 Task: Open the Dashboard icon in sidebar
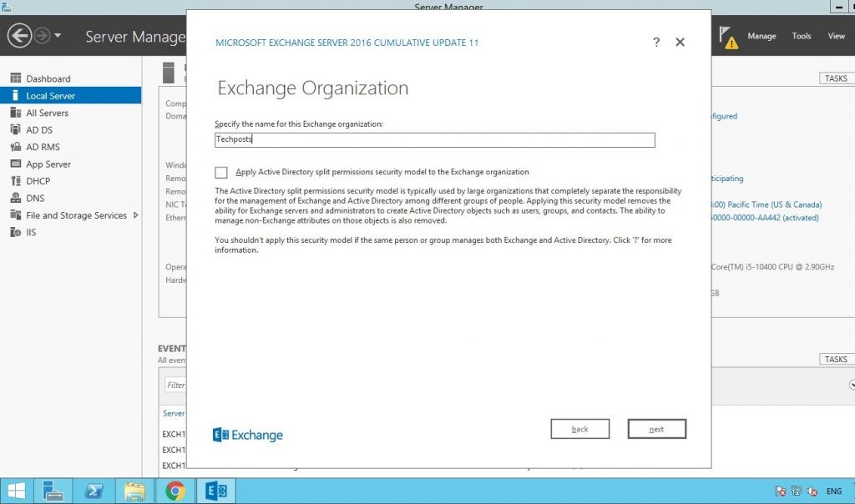coord(16,78)
